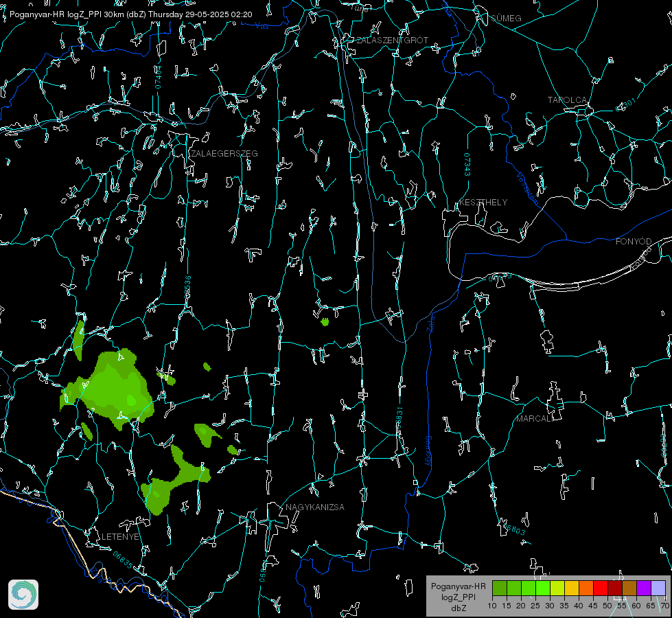This screenshot has height=618, width=672.
Task: Click the KESZTHELY city label
Action: [483, 202]
